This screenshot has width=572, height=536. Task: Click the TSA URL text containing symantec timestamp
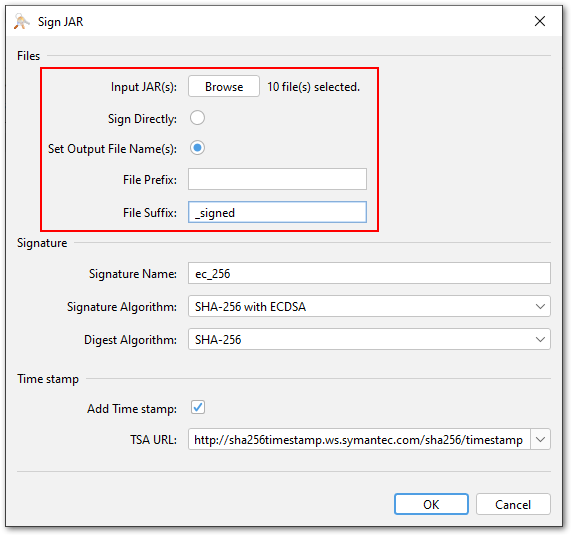click(359, 439)
